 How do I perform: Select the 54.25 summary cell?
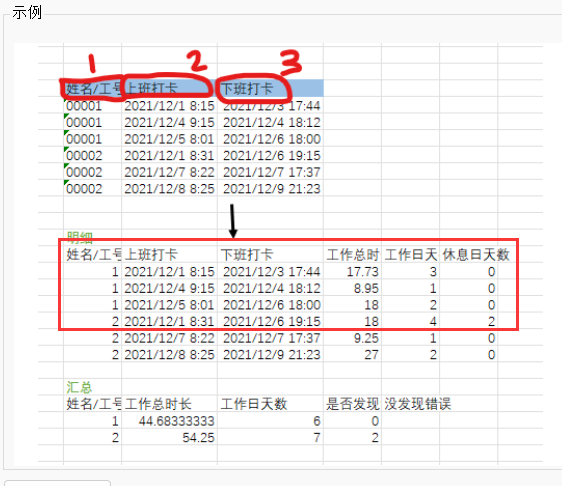click(x=198, y=438)
